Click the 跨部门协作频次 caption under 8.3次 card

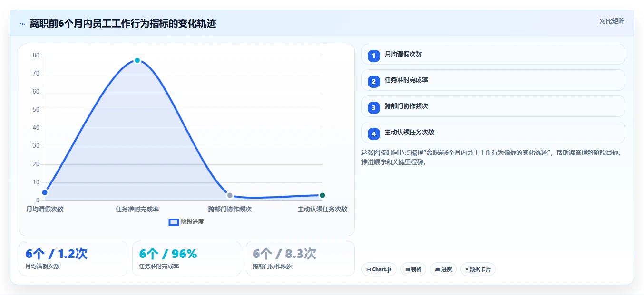273,266
